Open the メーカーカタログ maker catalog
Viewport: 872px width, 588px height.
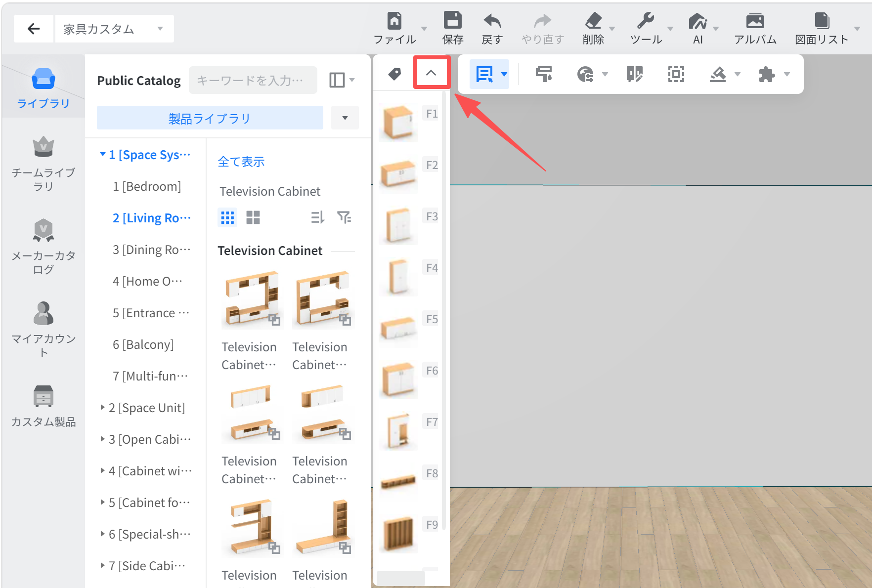pos(44,247)
